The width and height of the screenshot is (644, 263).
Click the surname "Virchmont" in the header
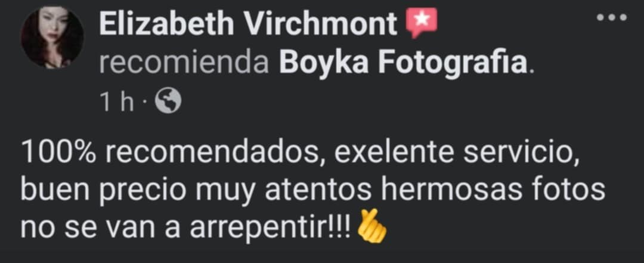click(x=321, y=24)
